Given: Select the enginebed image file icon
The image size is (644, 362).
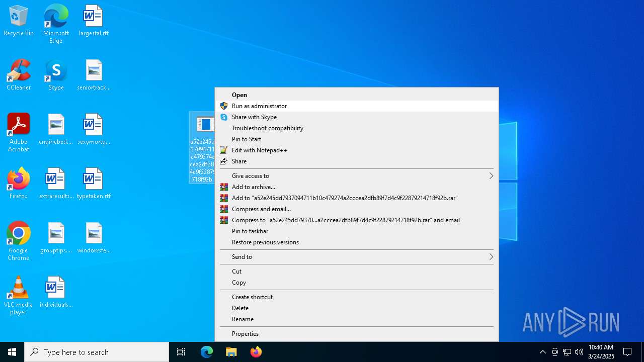Looking at the screenshot, I should click(x=56, y=130).
